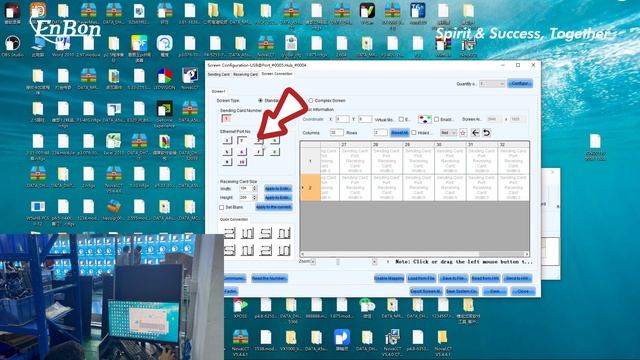Image resolution: width=640 pixels, height=360 pixels.
Task: Click Export Screen M... button
Action: pyautogui.click(x=426, y=291)
